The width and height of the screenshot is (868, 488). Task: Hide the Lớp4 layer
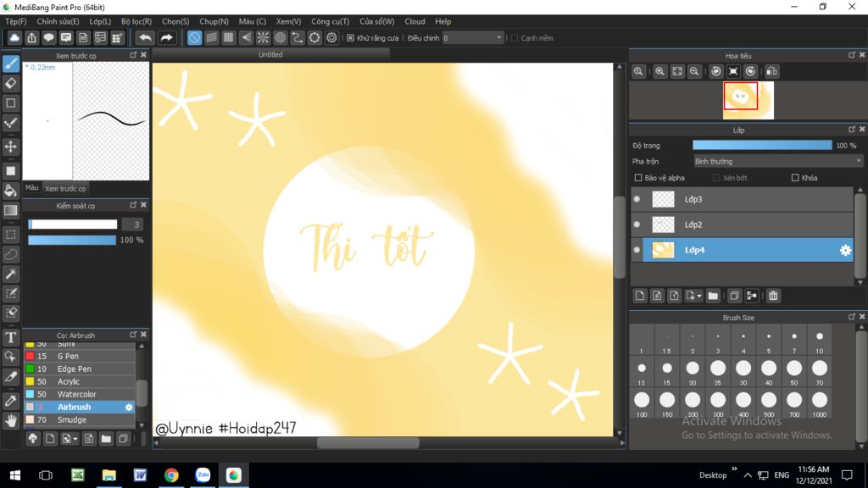pyautogui.click(x=637, y=250)
